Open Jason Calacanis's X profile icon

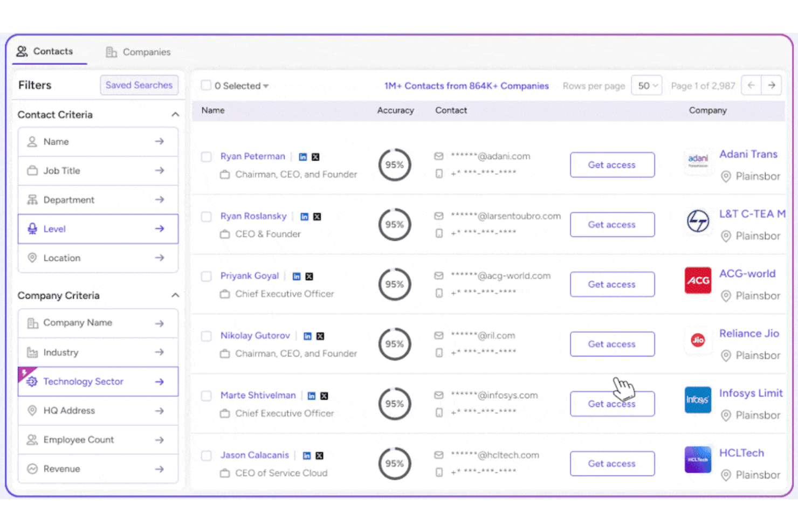click(319, 456)
